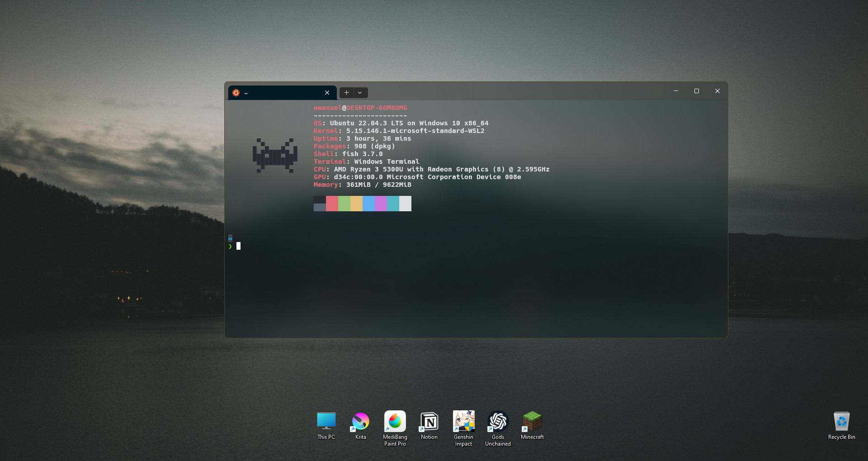The width and height of the screenshot is (868, 461).
Task: Click the blue color block in neofetch palette
Action: [x=368, y=204]
